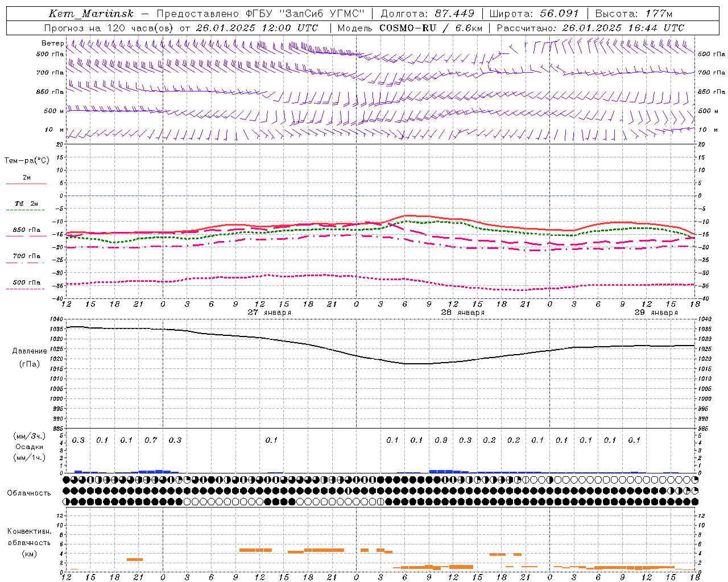Click the '27 января' date label
The image size is (728, 582).
(270, 313)
